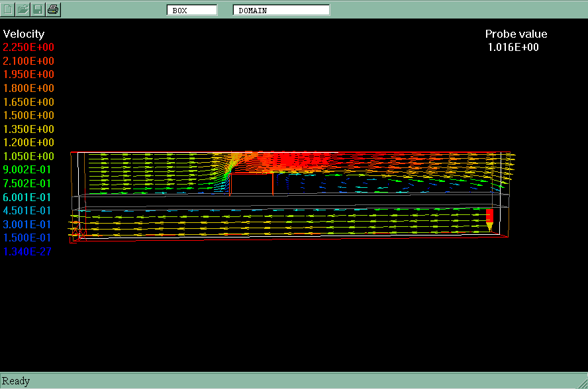The height and width of the screenshot is (389, 588).
Task: Click the Print toolbar icon
Action: point(53,9)
